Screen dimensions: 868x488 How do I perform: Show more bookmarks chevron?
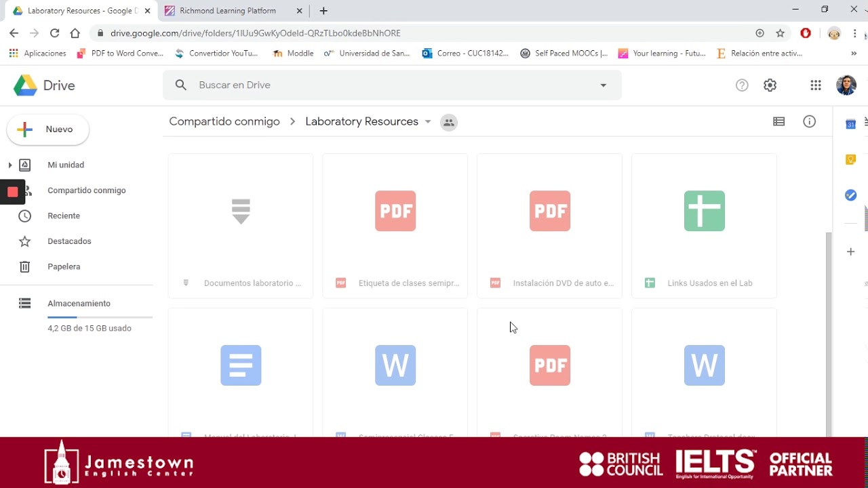(x=854, y=54)
